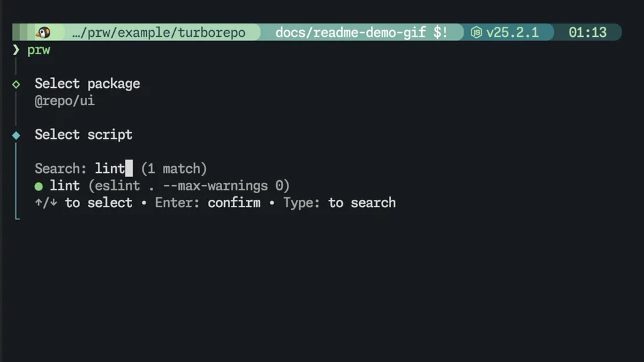Click the docs/readme-demo-gif branch segment
Image resolution: width=644 pixels, height=362 pixels.
pyautogui.click(x=350, y=32)
